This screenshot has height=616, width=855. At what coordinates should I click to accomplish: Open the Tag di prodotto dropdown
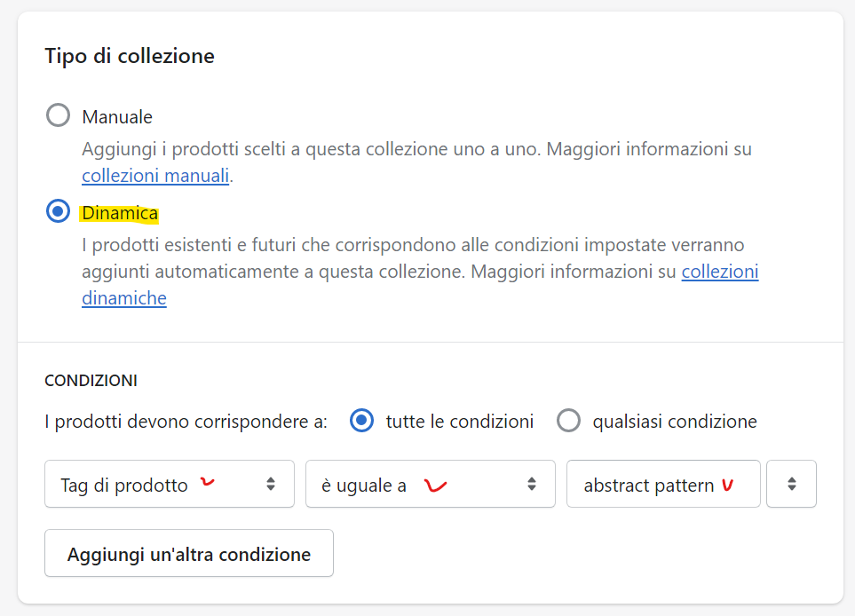pos(170,484)
